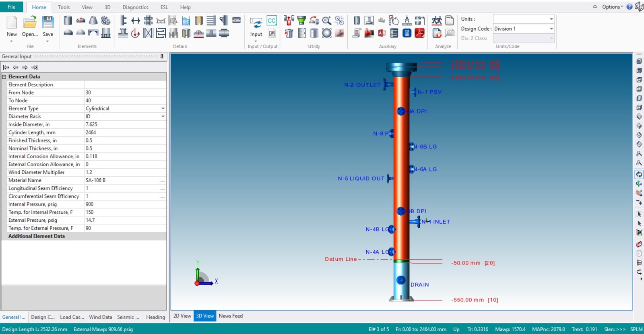Click the 2D zoom magnifier icon
The image size is (644, 334).
coord(326,21)
